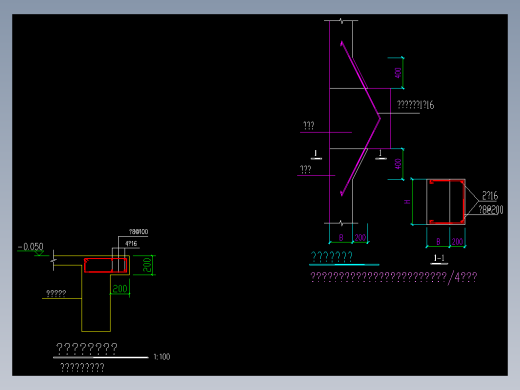Select the ???????? title above the 1:100 underline
This screenshot has height=390, width=520.
tap(87, 348)
